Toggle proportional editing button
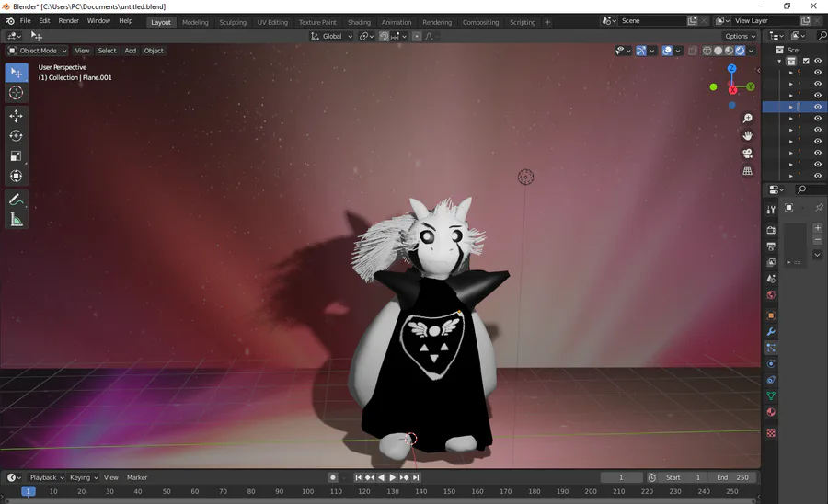 click(417, 37)
